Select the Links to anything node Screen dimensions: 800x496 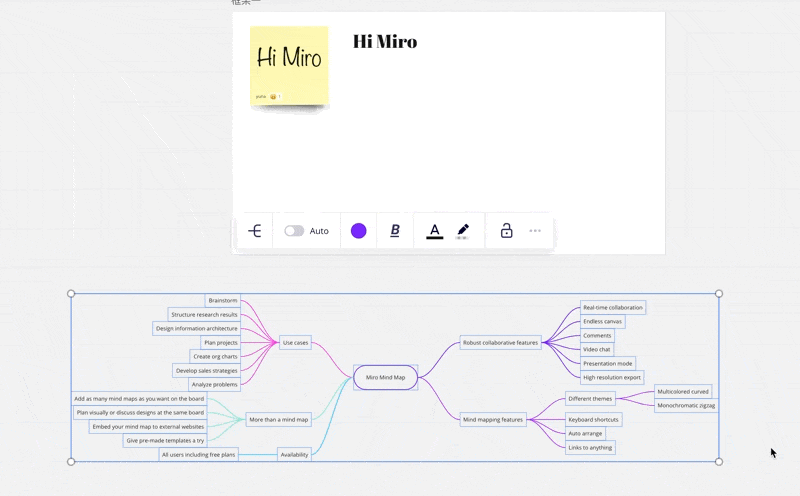coord(590,448)
